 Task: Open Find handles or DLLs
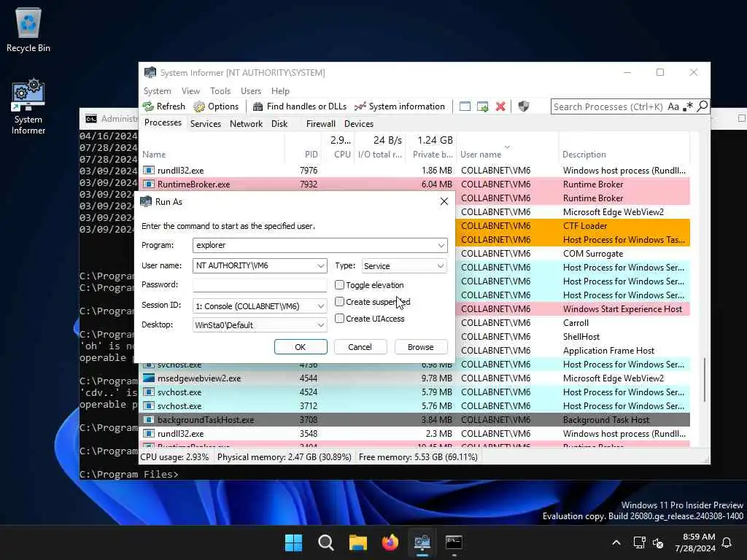coord(299,106)
